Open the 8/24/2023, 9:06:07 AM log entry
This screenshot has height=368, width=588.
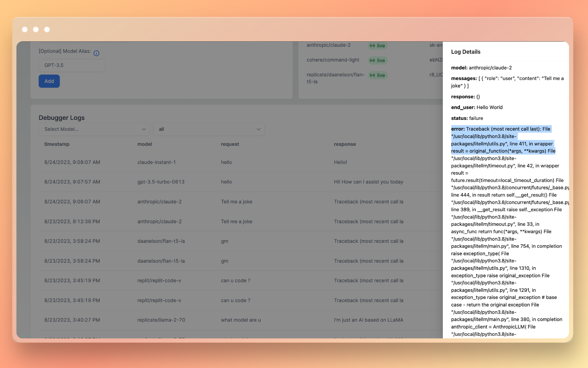coord(241,202)
